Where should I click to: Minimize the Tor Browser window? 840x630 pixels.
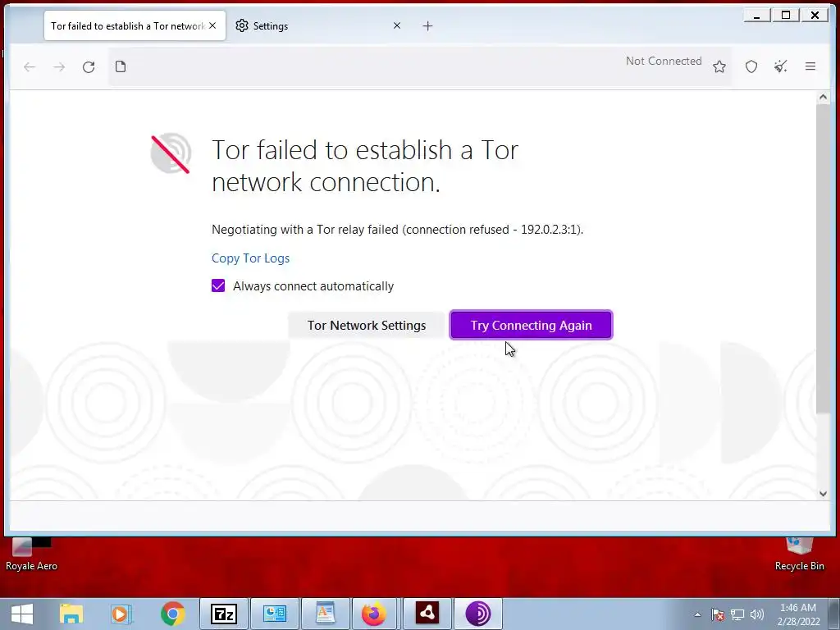757,16
